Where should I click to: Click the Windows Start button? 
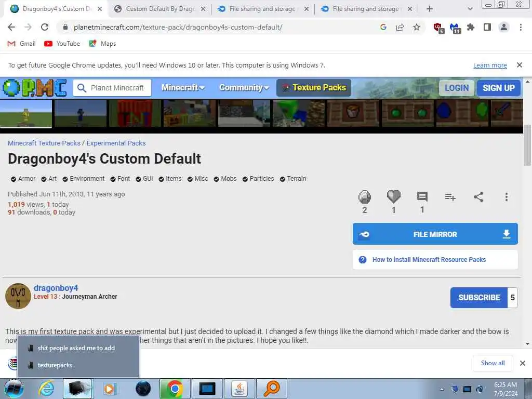[14, 389]
